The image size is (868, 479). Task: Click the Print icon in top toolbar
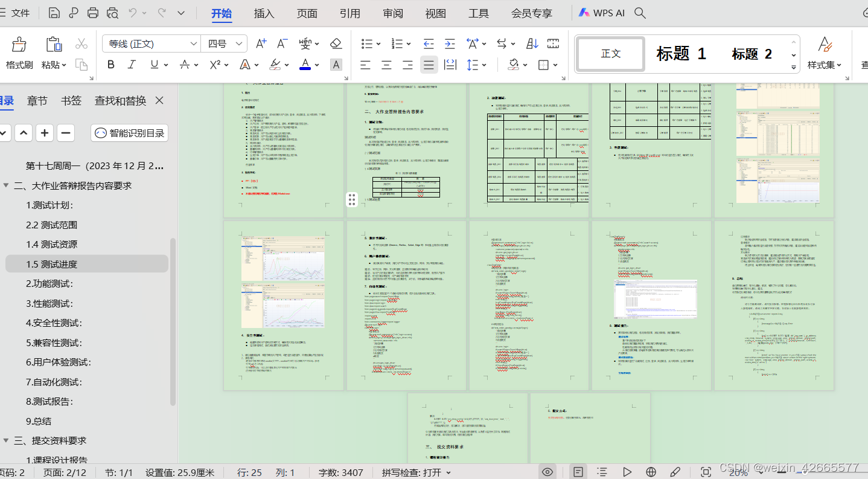[x=93, y=13]
